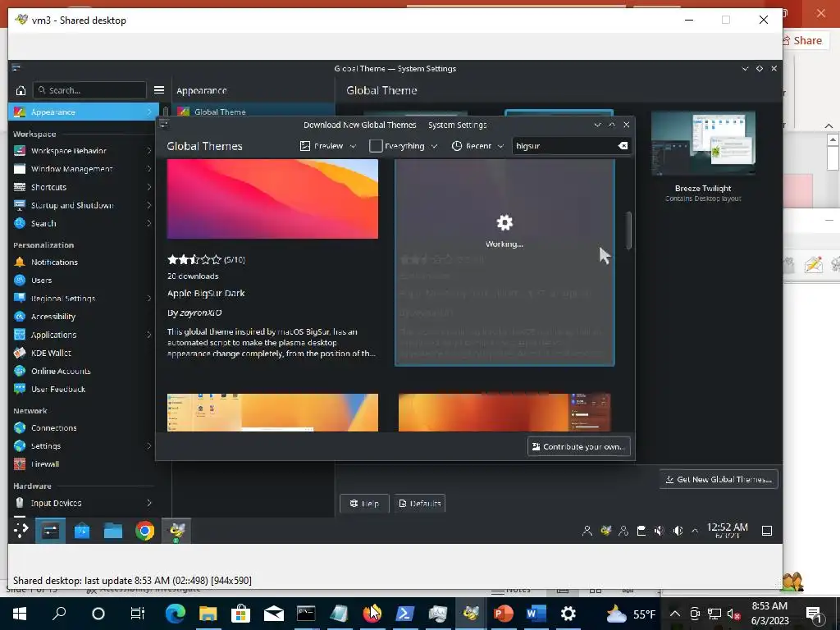840x630 pixels.
Task: Open Online Accounts settings
Action: (x=84, y=372)
